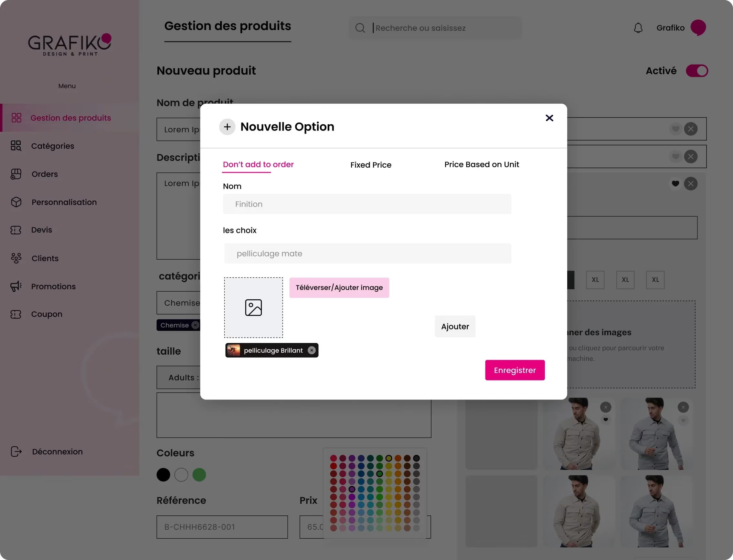Viewport: 733px width, 560px height.
Task: Switch to the Fixed Price tab
Action: (371, 165)
